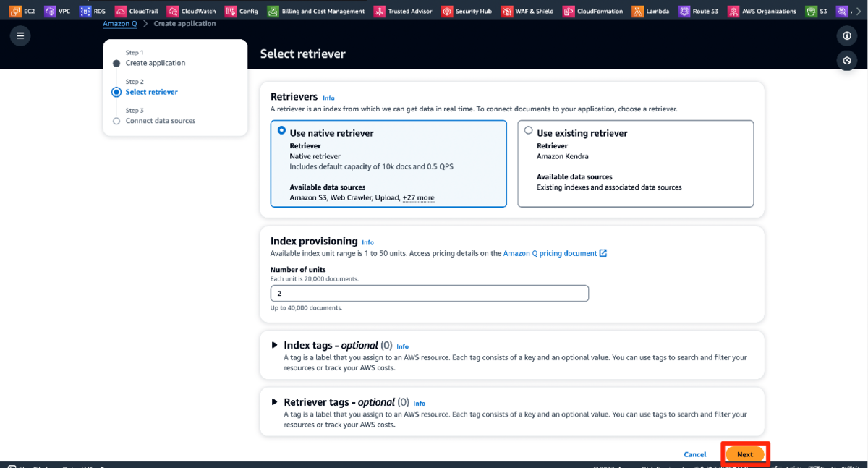This screenshot has height=468, width=868.
Task: Select Step 2 Select retriever
Action: (x=151, y=92)
